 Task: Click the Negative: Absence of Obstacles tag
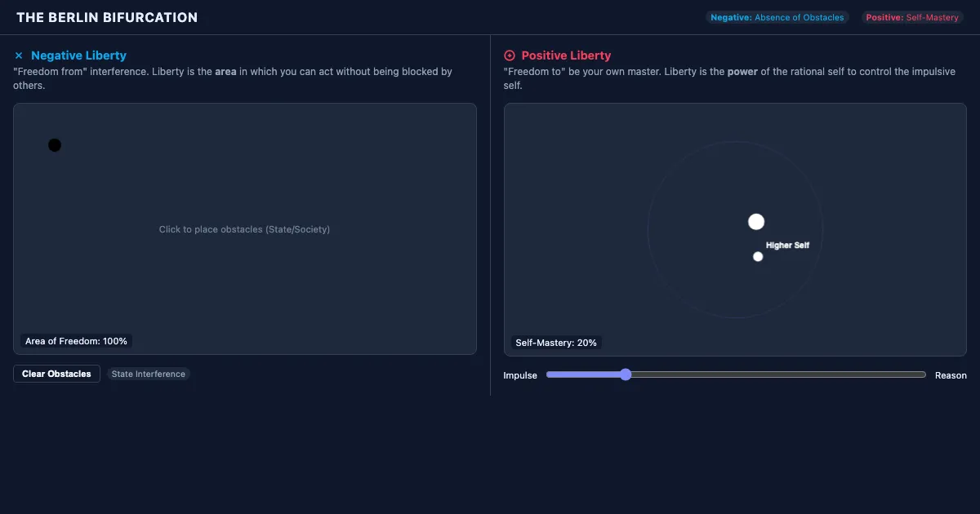pyautogui.click(x=777, y=17)
